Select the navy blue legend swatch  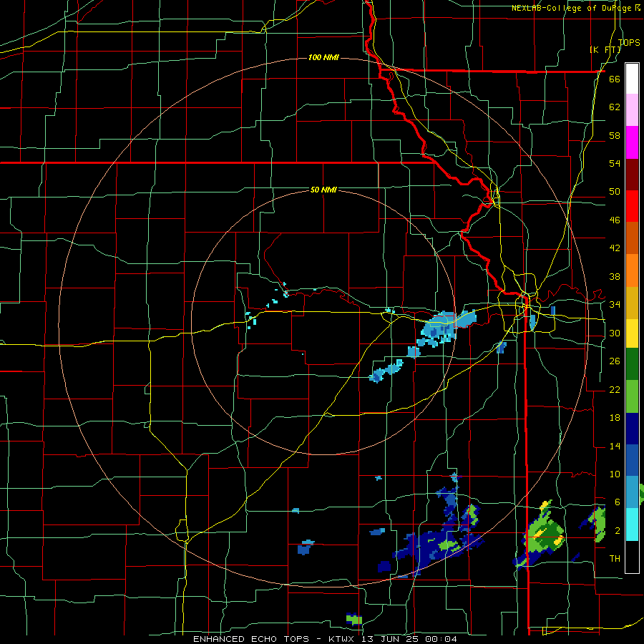point(632,429)
